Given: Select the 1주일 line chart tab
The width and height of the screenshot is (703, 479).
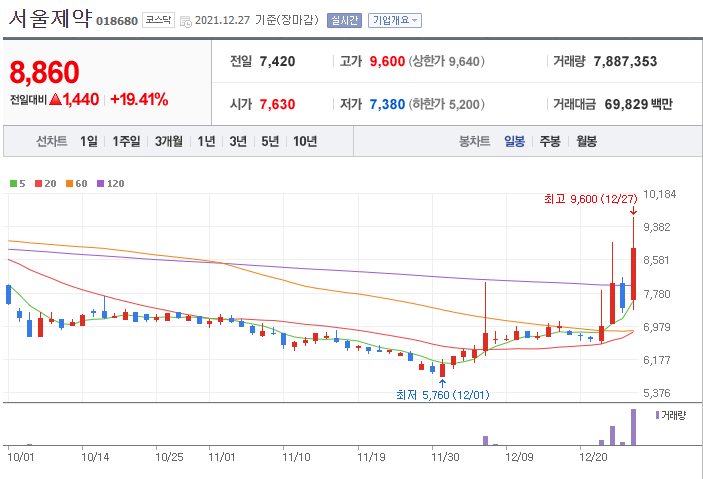Looking at the screenshot, I should [126, 141].
